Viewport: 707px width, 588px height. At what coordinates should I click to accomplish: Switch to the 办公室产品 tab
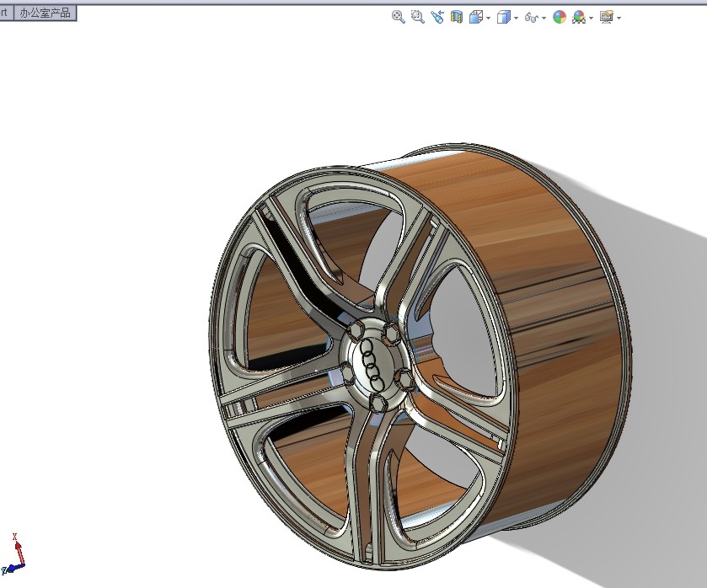pyautogui.click(x=46, y=13)
